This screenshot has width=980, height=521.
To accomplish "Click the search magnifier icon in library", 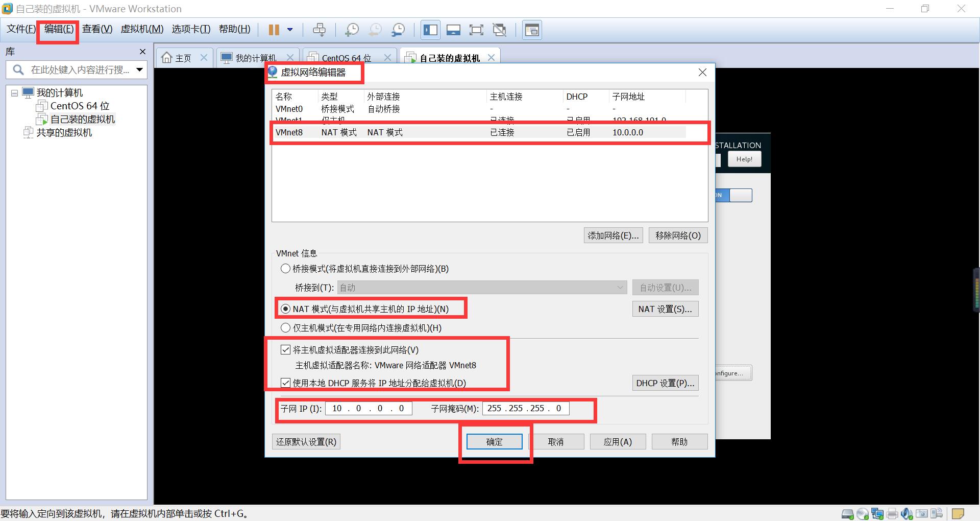I will [x=18, y=70].
